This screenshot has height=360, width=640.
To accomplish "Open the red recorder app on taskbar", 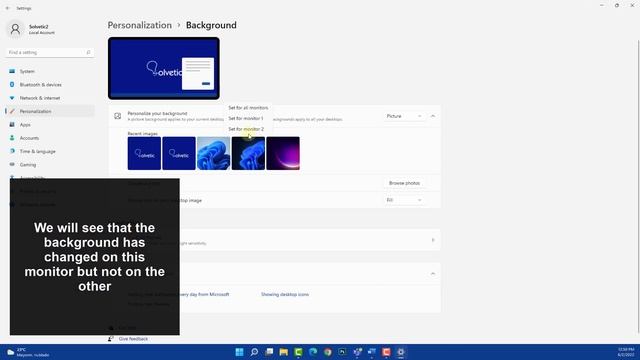I will [x=386, y=352].
